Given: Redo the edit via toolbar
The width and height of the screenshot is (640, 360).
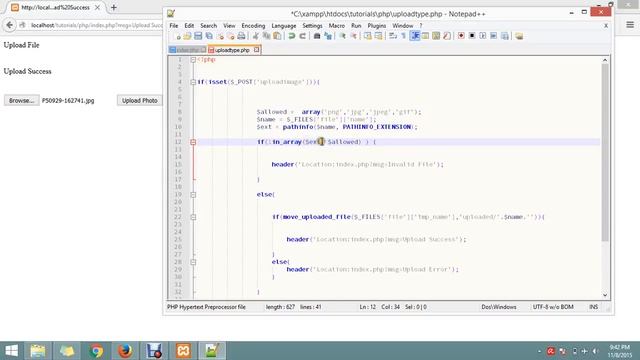Looking at the screenshot, I should pyautogui.click(x=302, y=36).
